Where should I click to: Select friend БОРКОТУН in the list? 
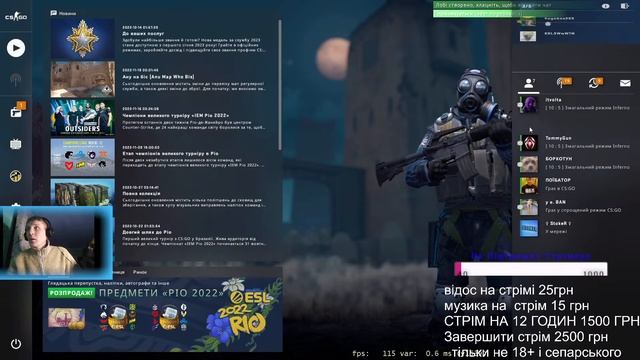pos(576,163)
